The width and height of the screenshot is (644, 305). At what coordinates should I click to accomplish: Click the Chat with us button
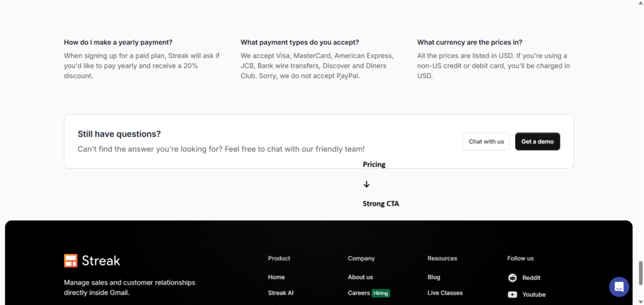click(x=486, y=141)
